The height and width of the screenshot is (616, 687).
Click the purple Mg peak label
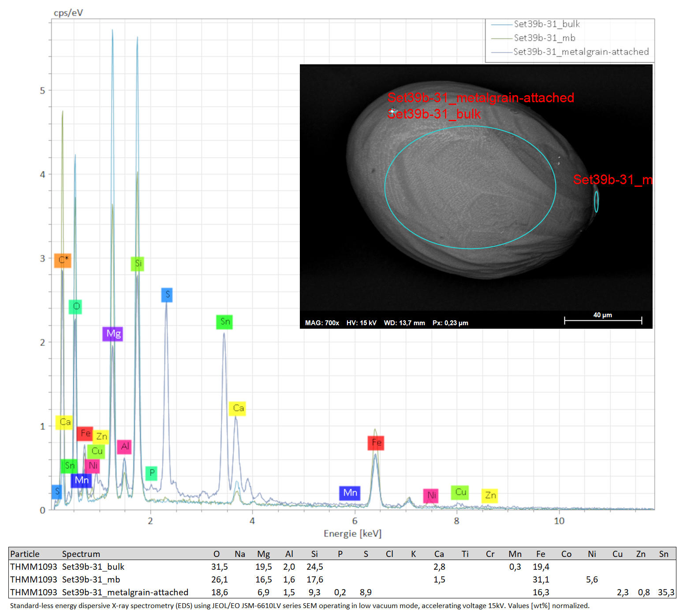pos(112,334)
